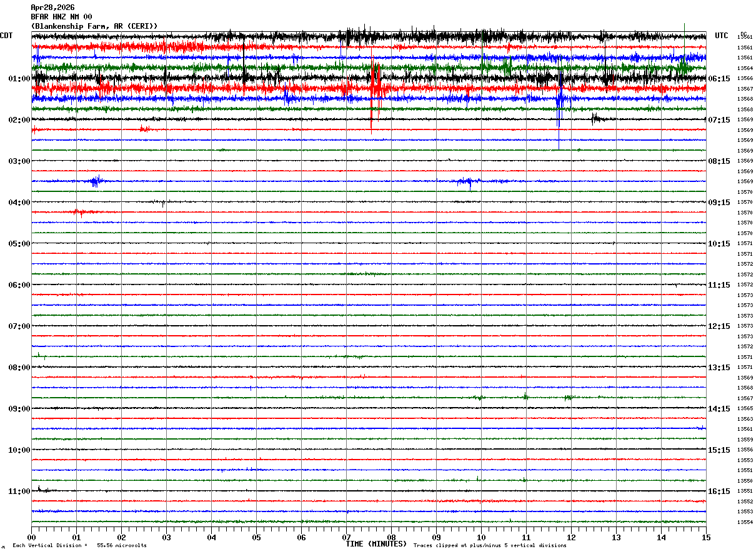Click the UTC timezone label
This screenshot has height=554, width=756.
pos(722,36)
